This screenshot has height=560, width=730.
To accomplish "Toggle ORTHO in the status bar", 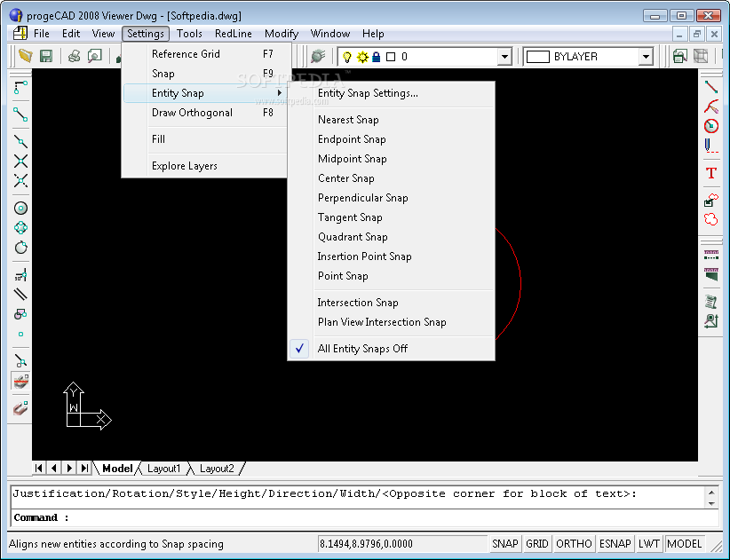I will [x=574, y=544].
